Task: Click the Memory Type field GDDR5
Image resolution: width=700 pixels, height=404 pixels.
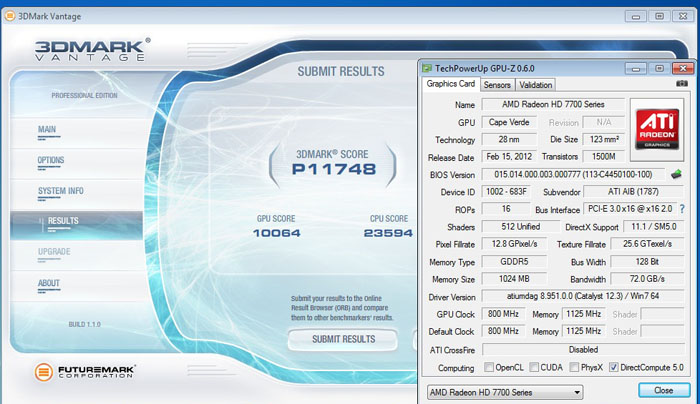Action: point(514,262)
